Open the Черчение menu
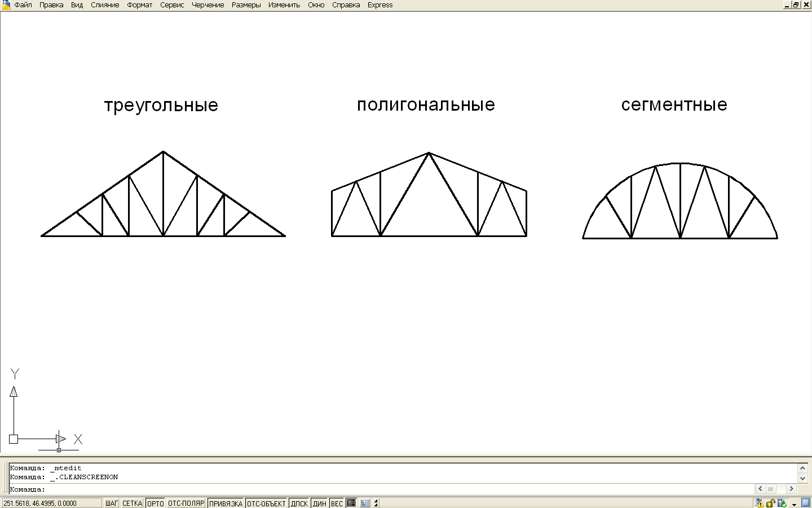Viewport: 812px width, 508px height. 208,5
